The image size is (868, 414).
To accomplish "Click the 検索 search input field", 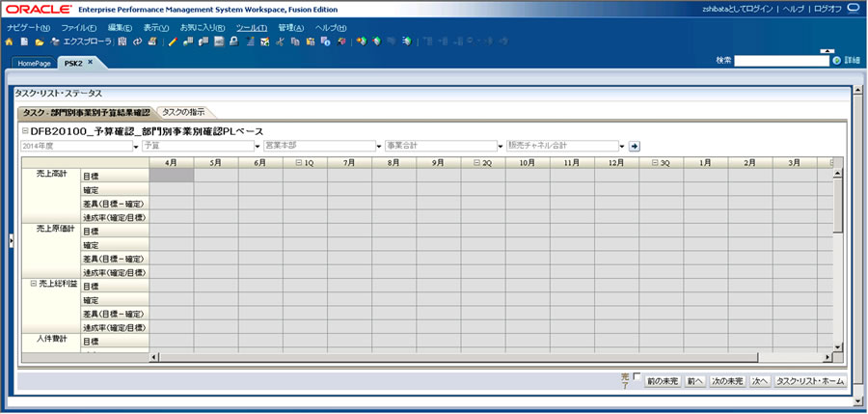I will click(x=781, y=60).
